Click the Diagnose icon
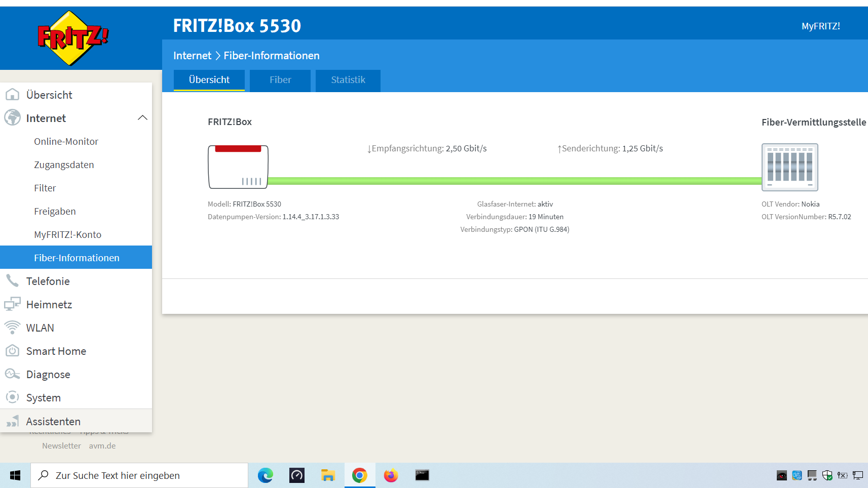868x488 pixels. (12, 374)
